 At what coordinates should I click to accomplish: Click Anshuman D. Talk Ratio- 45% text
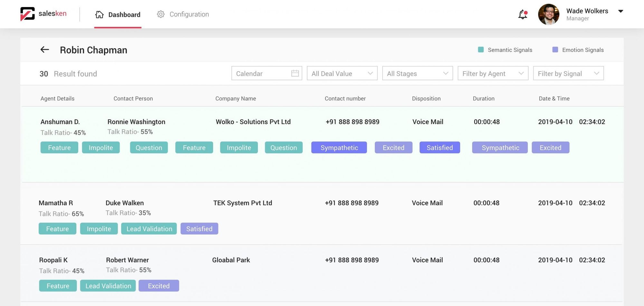(x=63, y=133)
